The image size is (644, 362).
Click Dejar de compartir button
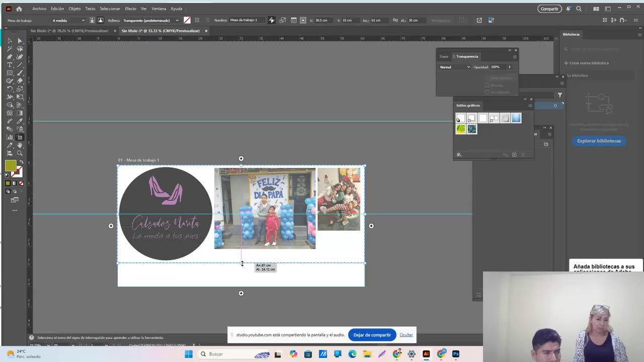[372, 335]
